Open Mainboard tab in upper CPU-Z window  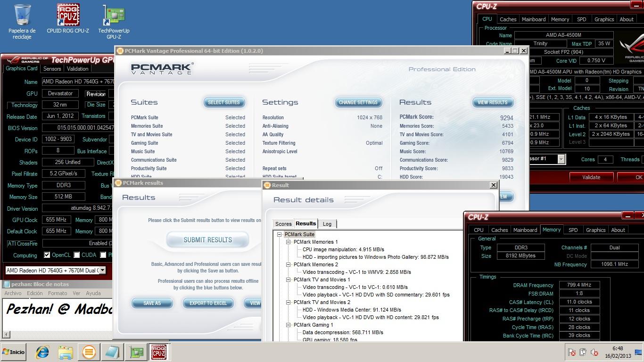click(534, 19)
